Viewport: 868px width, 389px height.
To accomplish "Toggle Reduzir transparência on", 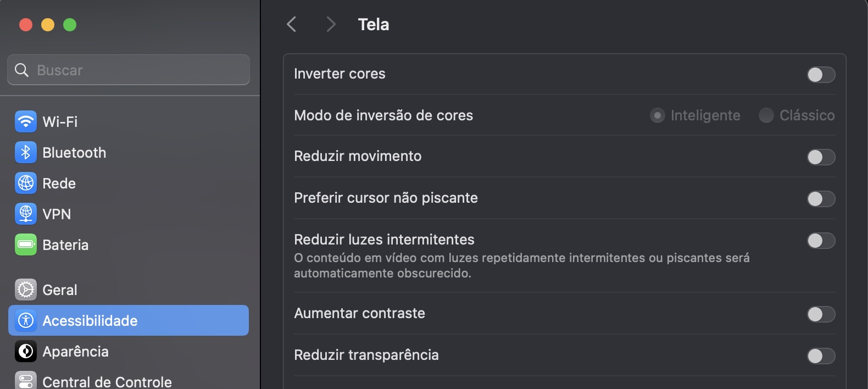I will click(821, 356).
